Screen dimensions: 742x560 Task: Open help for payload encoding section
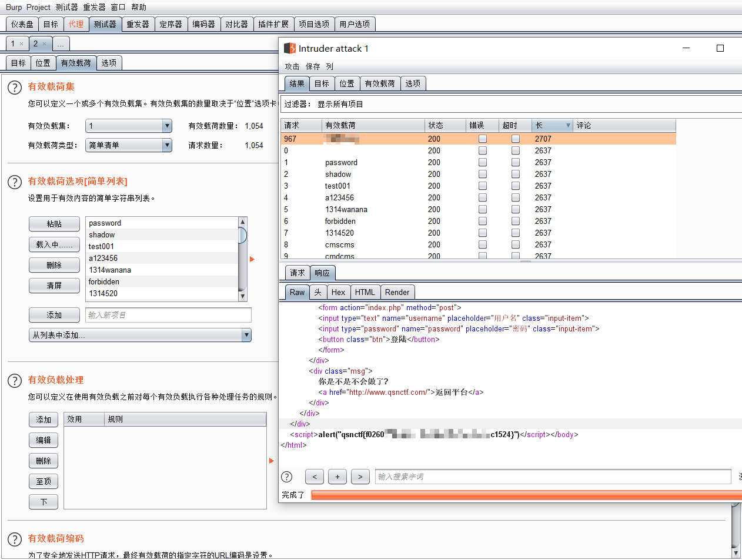[15, 539]
